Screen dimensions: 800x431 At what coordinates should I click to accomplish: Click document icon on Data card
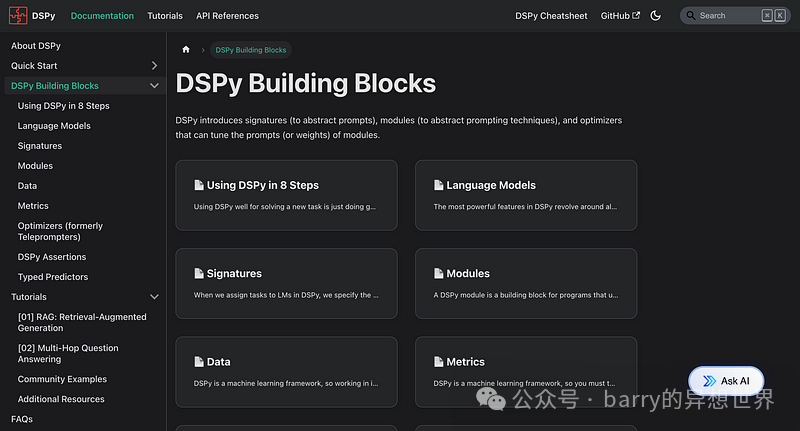[199, 362]
